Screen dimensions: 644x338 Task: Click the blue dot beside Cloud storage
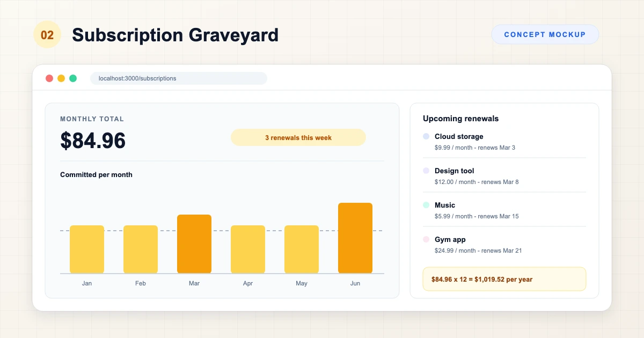click(426, 136)
